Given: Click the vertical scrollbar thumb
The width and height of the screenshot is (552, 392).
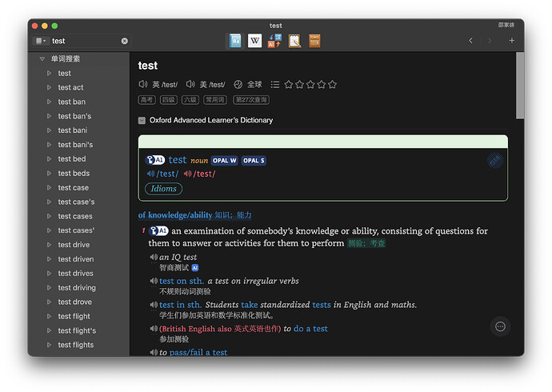Looking at the screenshot, I should coord(520,86).
